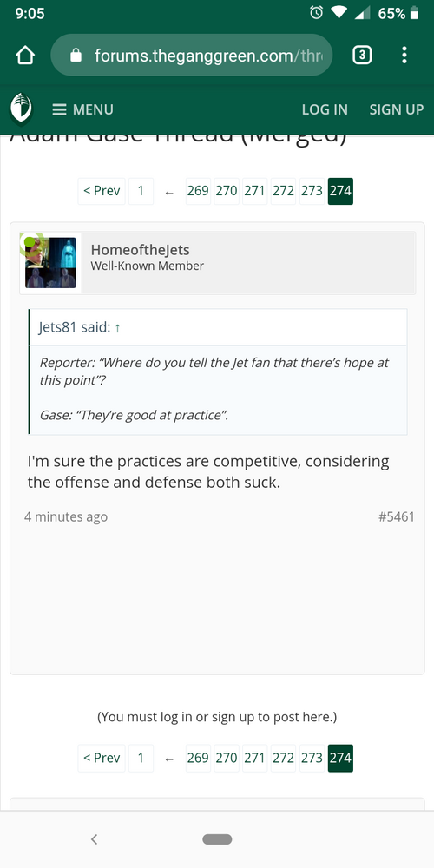The width and height of the screenshot is (434, 868).
Task: Click the Gang Green forum logo
Action: (x=21, y=108)
